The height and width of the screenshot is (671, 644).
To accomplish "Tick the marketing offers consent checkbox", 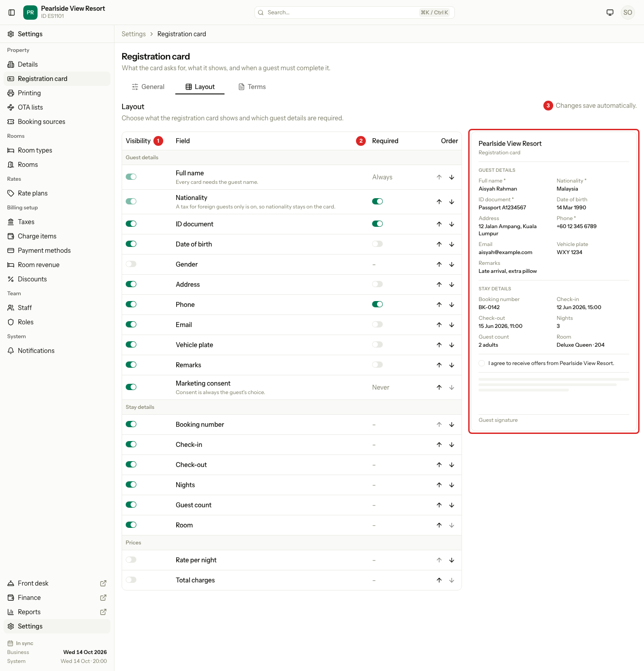I will (x=482, y=363).
